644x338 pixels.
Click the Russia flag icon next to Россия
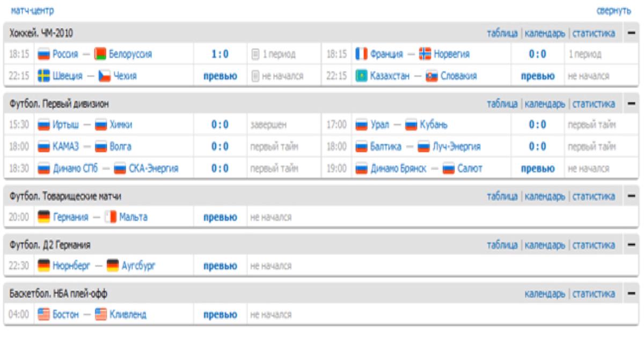click(43, 54)
